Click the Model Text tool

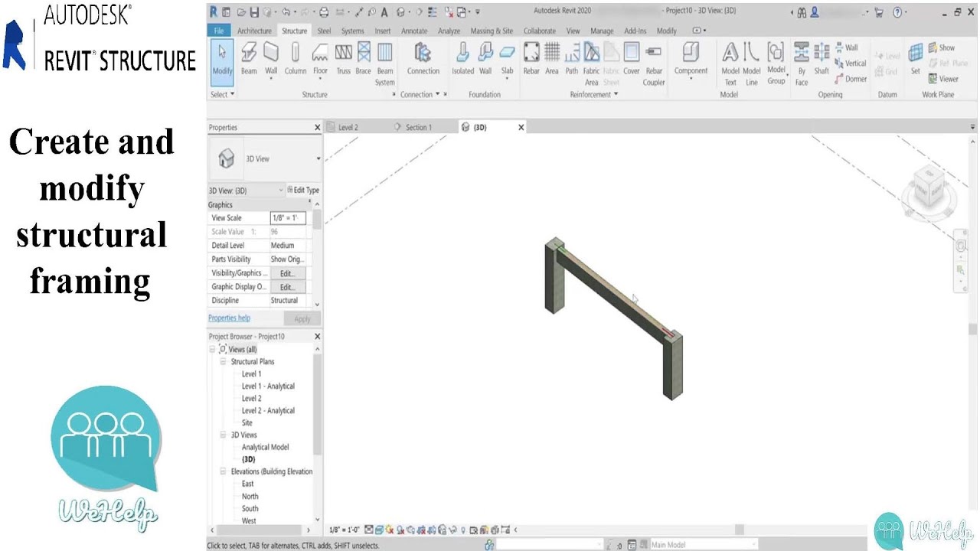pyautogui.click(x=730, y=64)
